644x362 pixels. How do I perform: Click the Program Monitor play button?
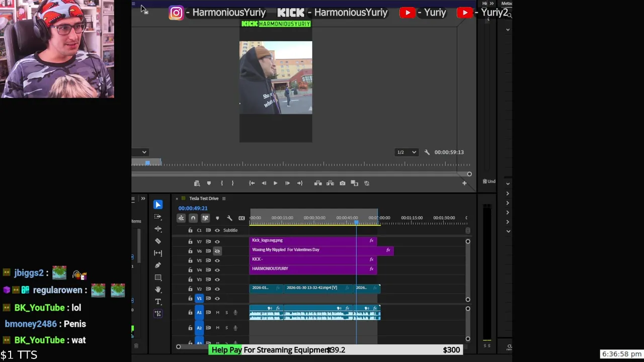(x=275, y=183)
